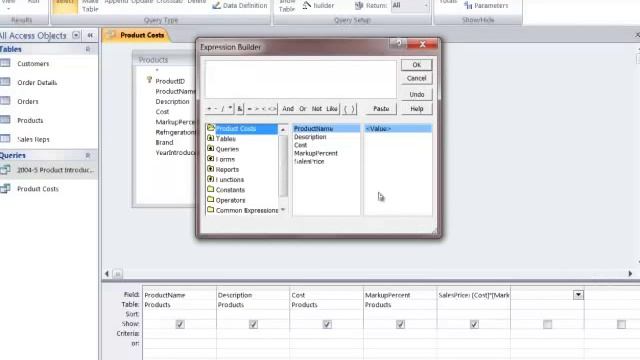The width and height of the screenshot is (640, 360).
Task: Insert the Or operator
Action: [x=302, y=109]
